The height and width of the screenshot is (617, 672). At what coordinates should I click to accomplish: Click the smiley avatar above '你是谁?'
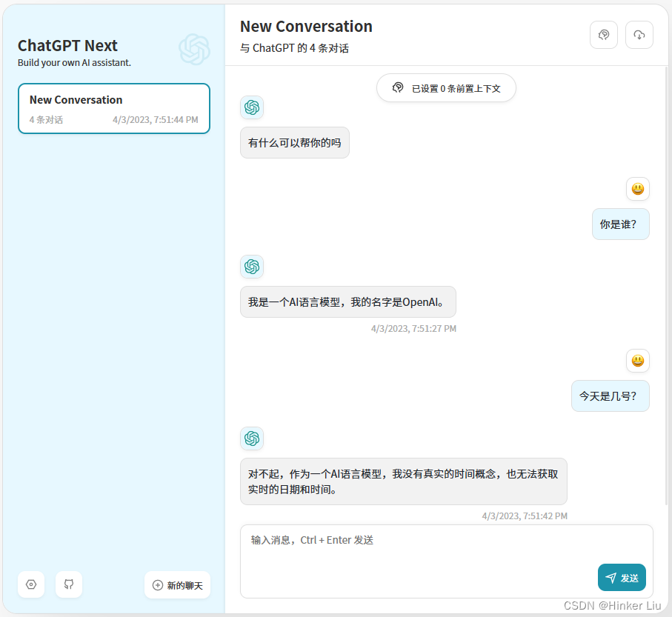tap(637, 189)
